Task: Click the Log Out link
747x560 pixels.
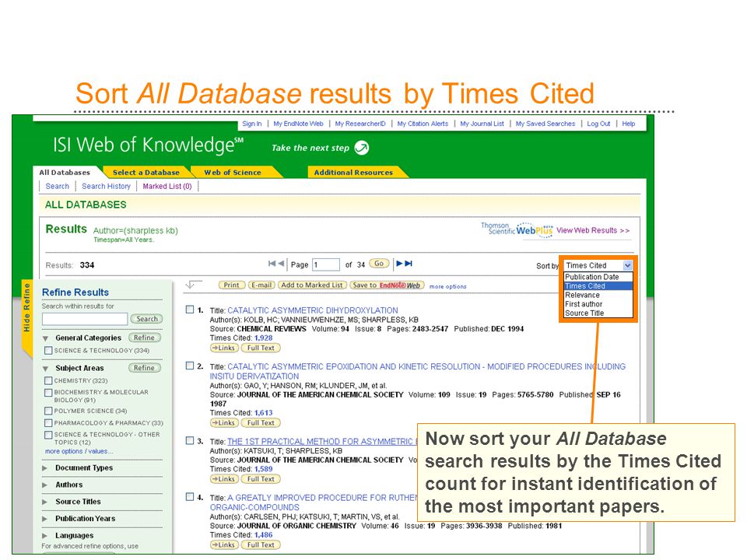Action: point(598,124)
